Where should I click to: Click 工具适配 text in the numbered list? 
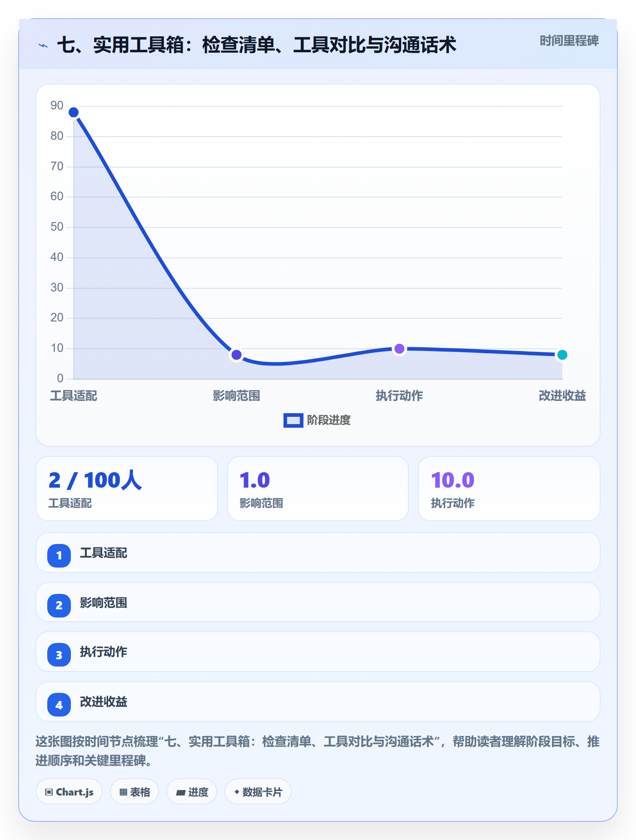[104, 553]
